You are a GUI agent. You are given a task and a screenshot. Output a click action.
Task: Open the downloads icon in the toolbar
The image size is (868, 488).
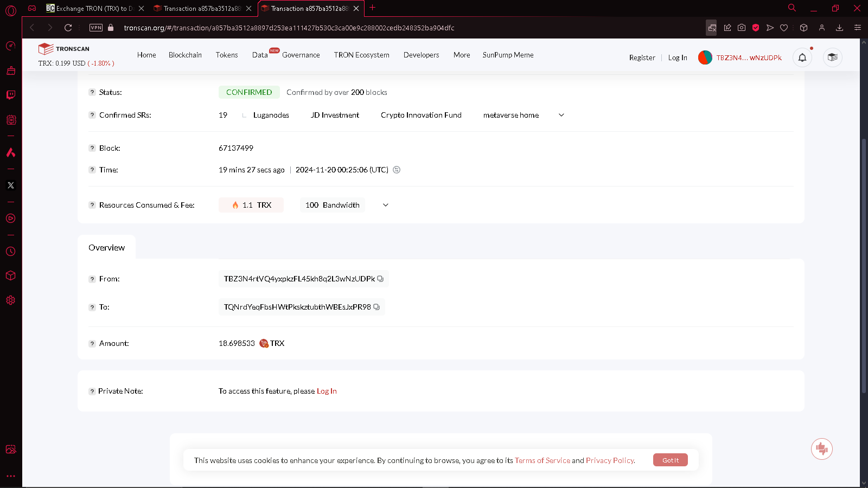tap(839, 28)
